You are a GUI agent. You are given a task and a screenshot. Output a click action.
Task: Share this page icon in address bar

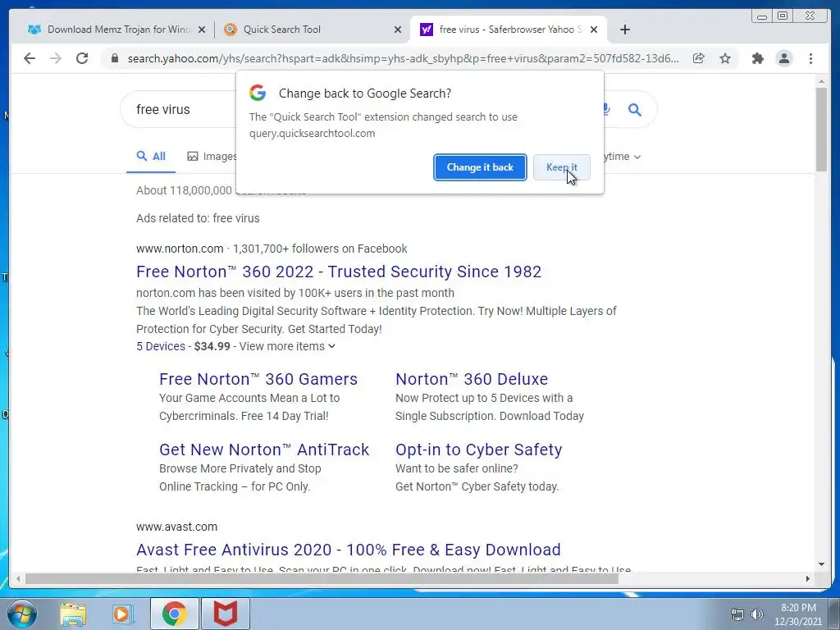click(699, 58)
